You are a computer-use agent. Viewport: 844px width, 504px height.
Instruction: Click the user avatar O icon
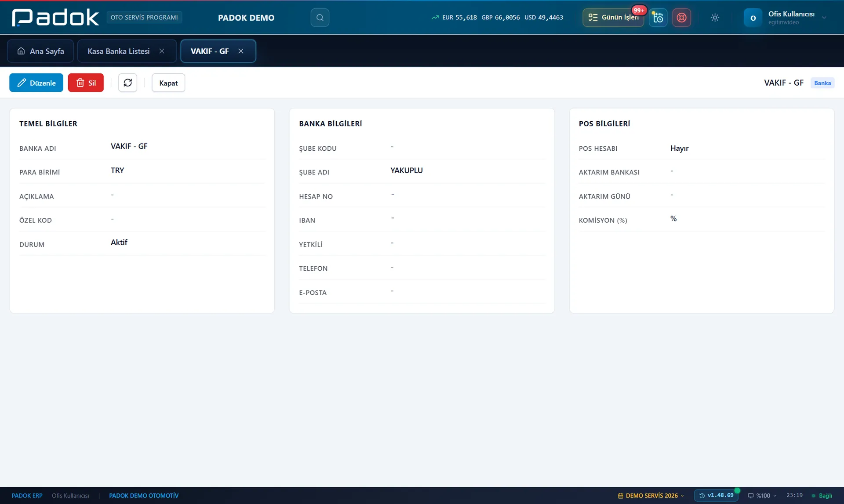tap(753, 18)
